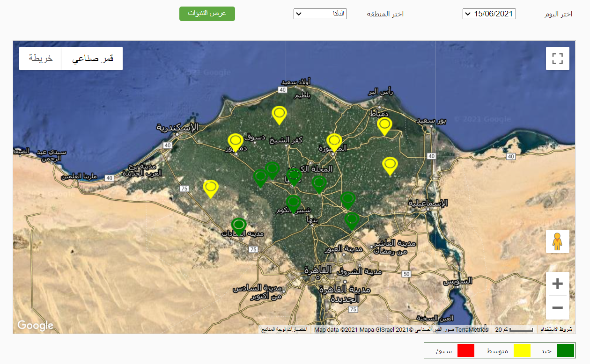The width and height of the screenshot is (590, 364).
Task: Zoom out the map with minus button
Action: 557,308
